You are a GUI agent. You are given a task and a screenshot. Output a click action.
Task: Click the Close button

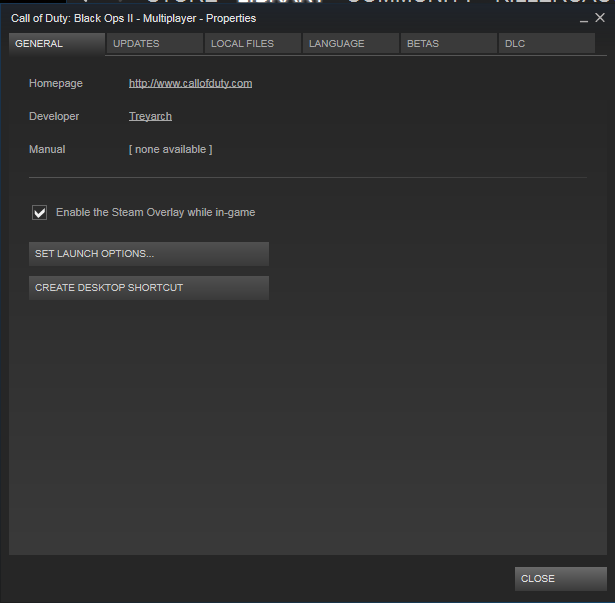(561, 579)
